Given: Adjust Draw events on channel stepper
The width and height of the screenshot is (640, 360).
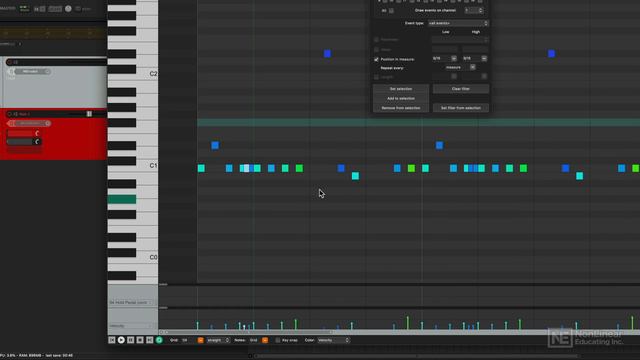Looking at the screenshot, I should [480, 10].
